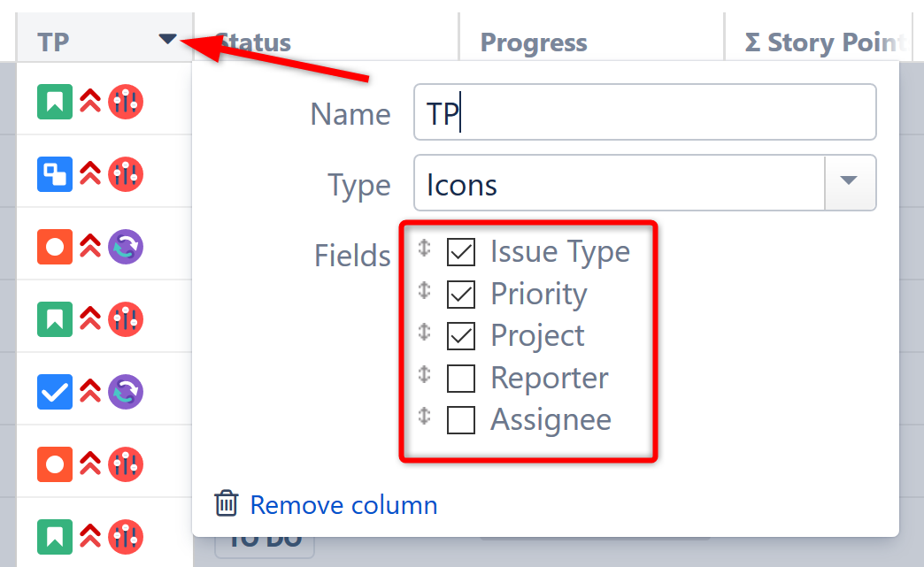Enable the Reporter field checkbox
This screenshot has width=924, height=567.
(x=461, y=378)
